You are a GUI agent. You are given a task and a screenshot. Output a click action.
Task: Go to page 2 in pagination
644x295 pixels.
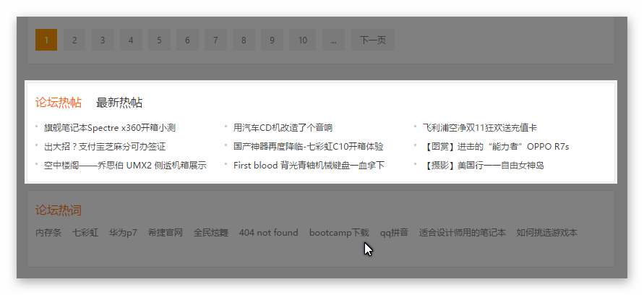[x=74, y=40]
